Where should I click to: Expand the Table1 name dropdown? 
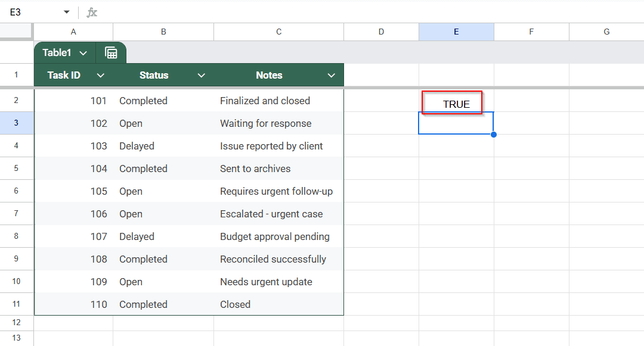pos(83,53)
